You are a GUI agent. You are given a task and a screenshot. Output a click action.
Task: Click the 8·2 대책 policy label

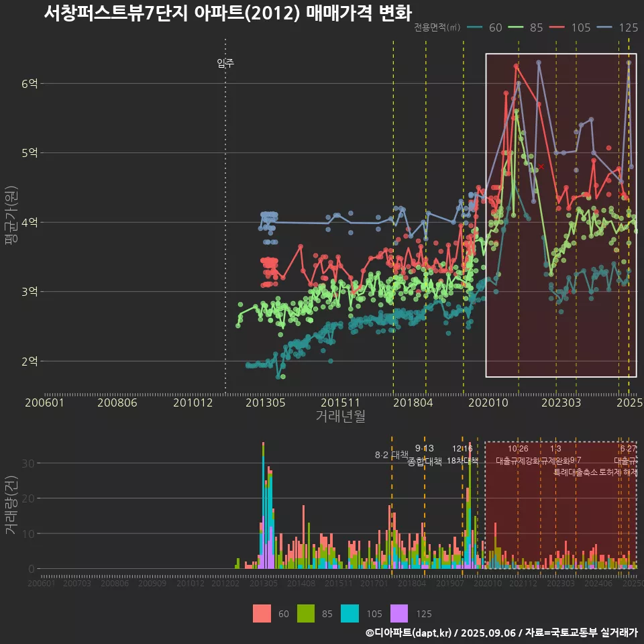391,455
